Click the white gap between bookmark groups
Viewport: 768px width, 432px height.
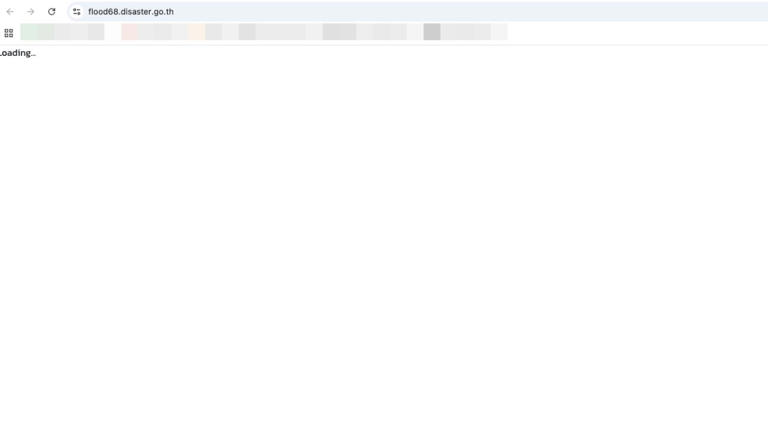(x=113, y=32)
